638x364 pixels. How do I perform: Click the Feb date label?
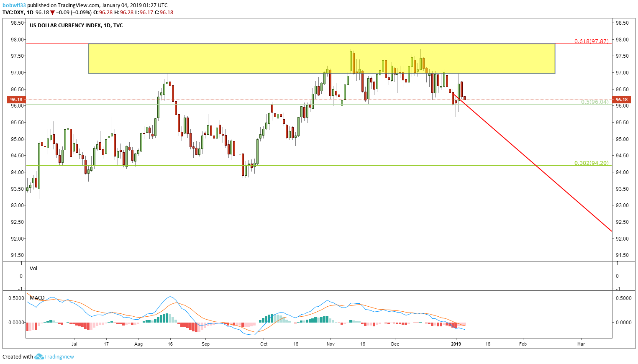click(523, 344)
